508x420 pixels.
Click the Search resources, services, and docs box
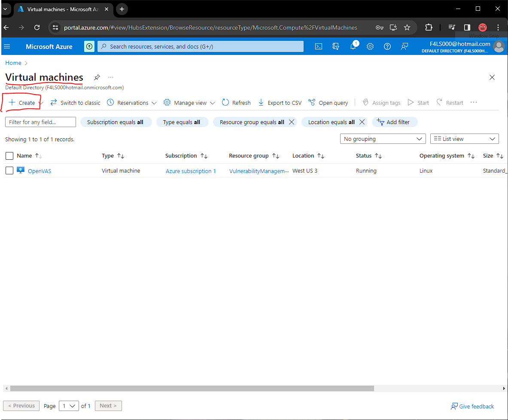[x=201, y=47]
